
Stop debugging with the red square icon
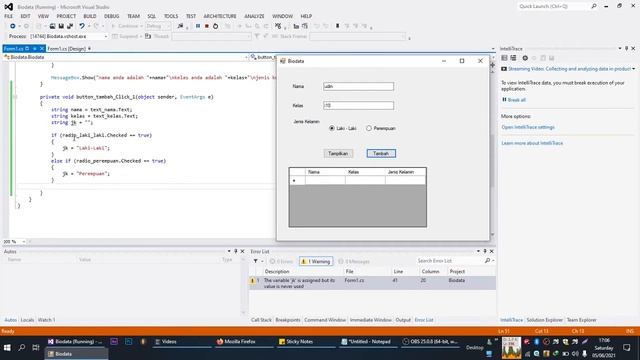pyautogui.click(x=207, y=26)
